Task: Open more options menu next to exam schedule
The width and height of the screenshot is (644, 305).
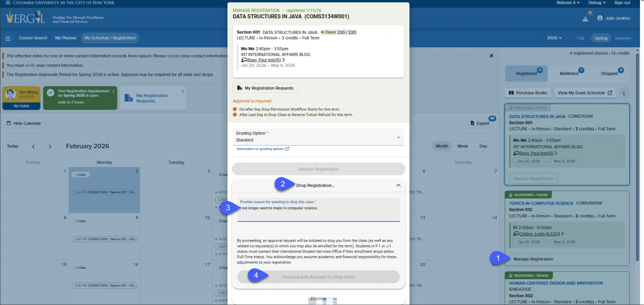Action: (x=624, y=93)
